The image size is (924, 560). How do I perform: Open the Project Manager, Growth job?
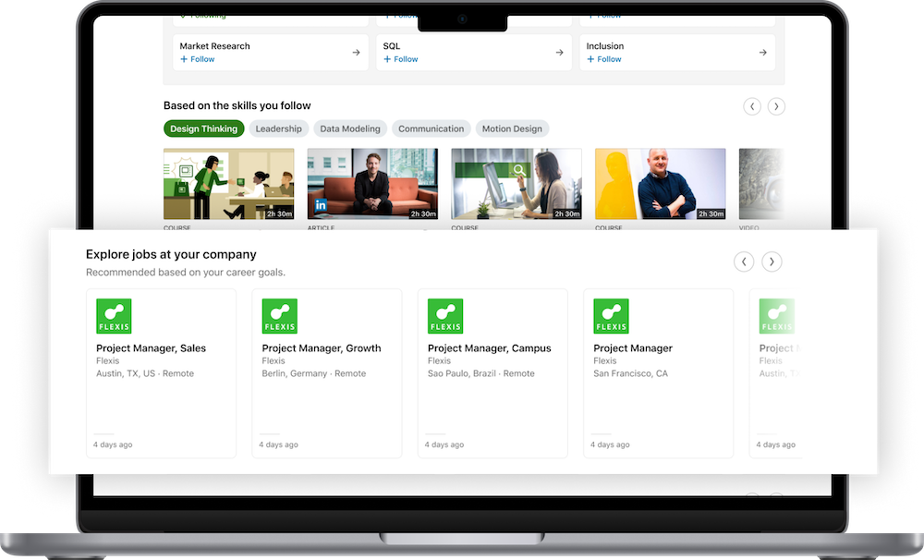click(x=322, y=348)
